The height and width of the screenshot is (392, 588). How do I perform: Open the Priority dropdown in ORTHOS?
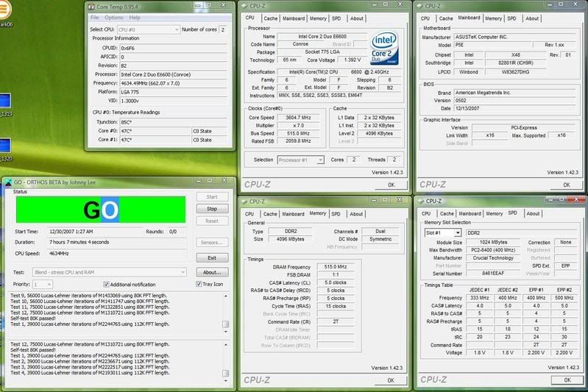point(43,285)
